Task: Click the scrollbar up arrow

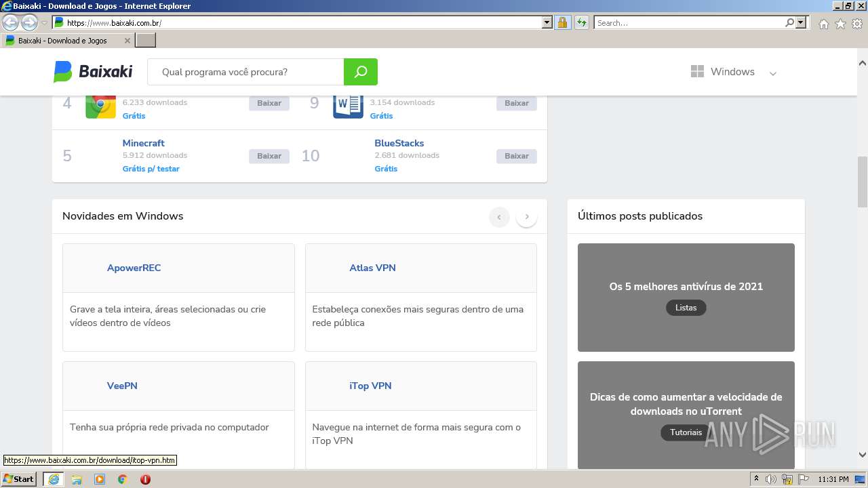Action: 863,63
